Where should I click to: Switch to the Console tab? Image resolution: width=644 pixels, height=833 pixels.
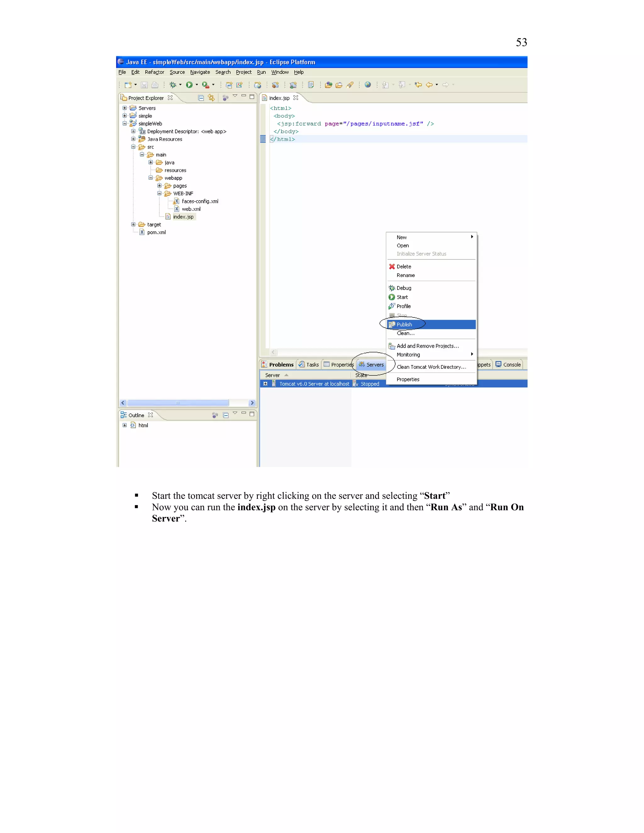(508, 365)
